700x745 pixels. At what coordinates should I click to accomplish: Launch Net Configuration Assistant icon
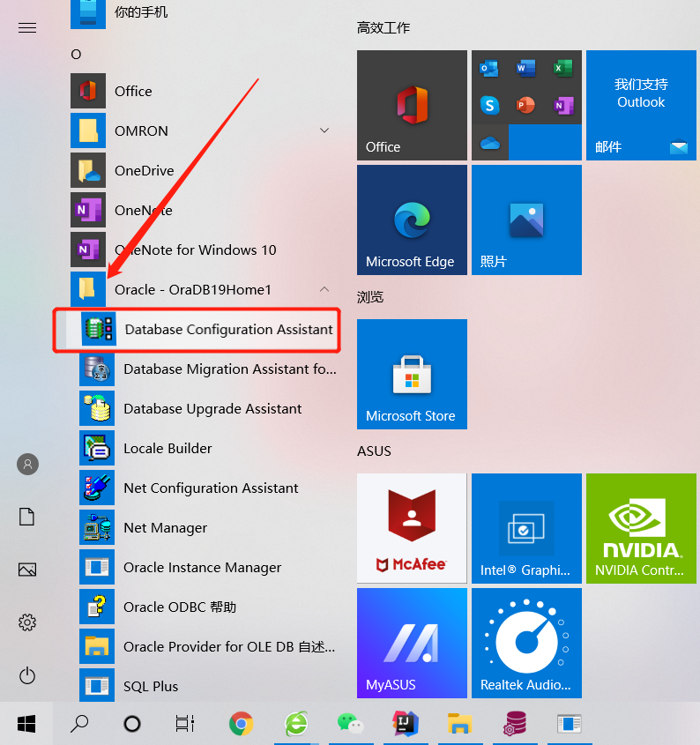(97, 488)
